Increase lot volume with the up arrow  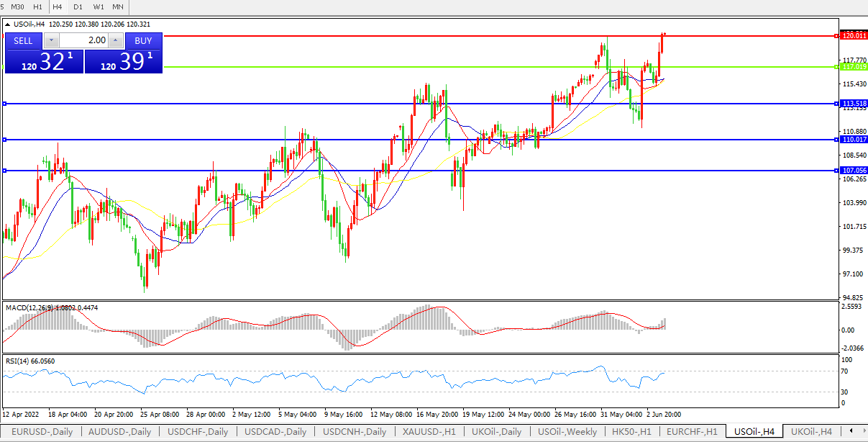115,40
